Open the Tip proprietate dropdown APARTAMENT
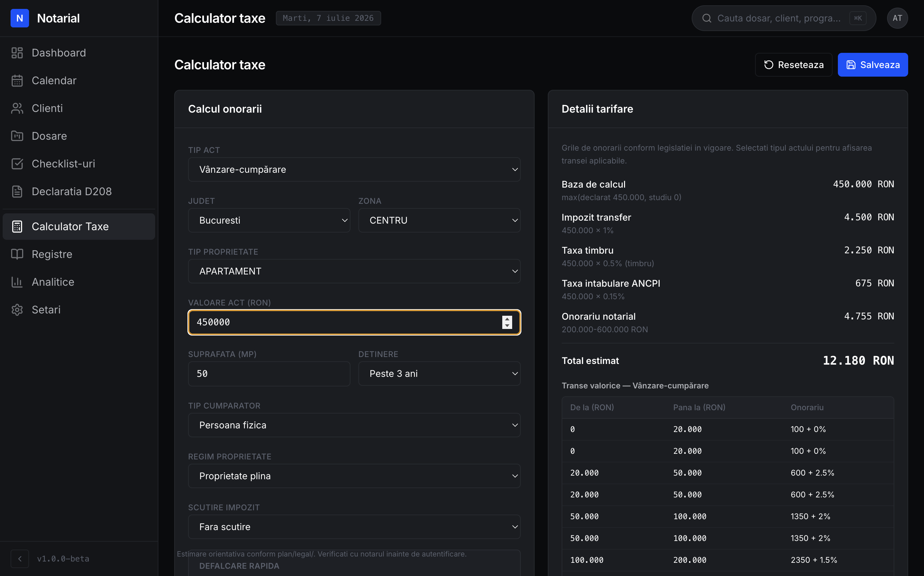The image size is (924, 576). click(354, 271)
